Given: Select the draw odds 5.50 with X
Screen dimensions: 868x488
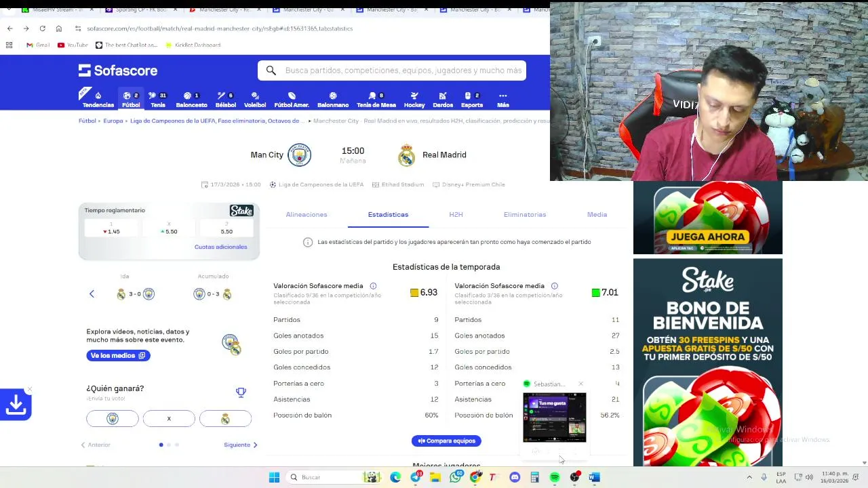Looking at the screenshot, I should 169,228.
